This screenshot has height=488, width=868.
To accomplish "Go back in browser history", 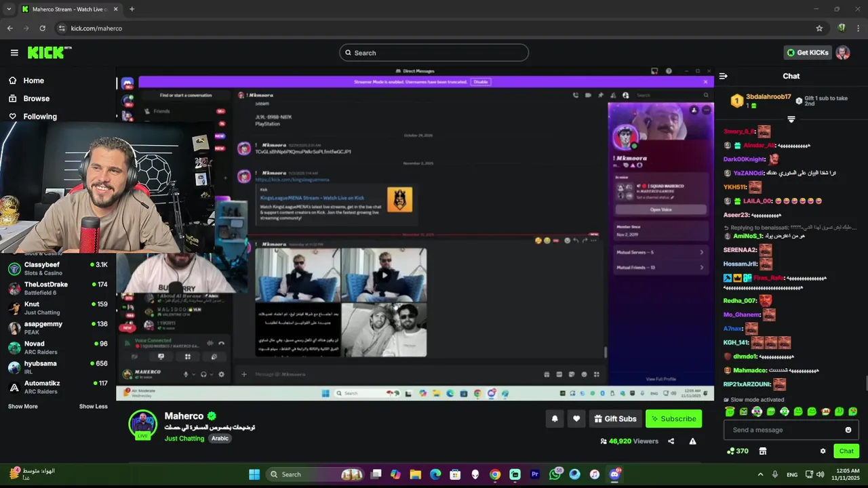I will 9,28.
